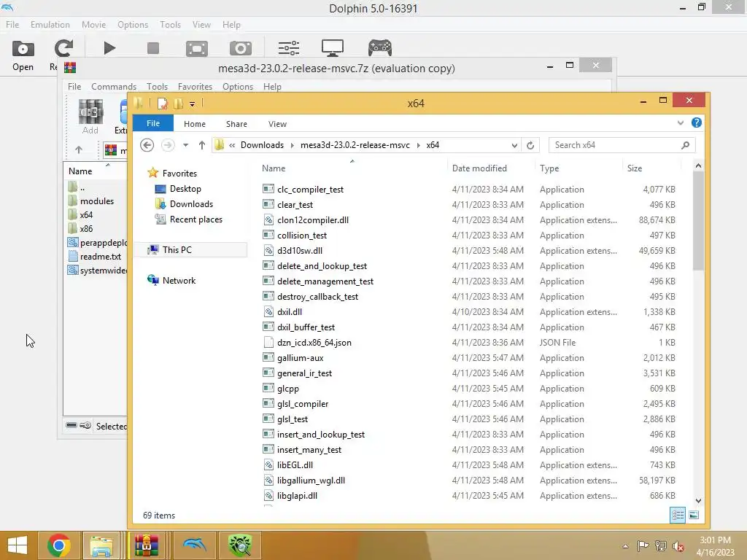Refresh the x64 folder view
The image size is (747, 560).
[530, 145]
